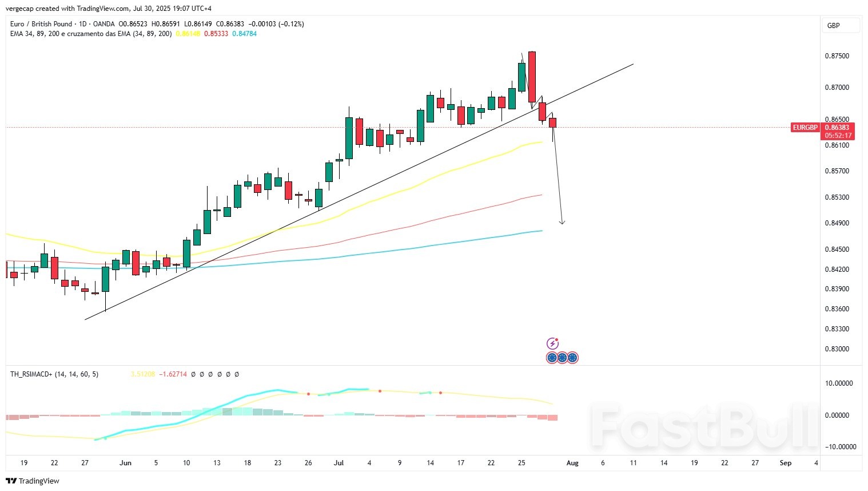Image resolution: width=868 pixels, height=491 pixels.
Task: Click the Jun label on time axis
Action: (126, 463)
